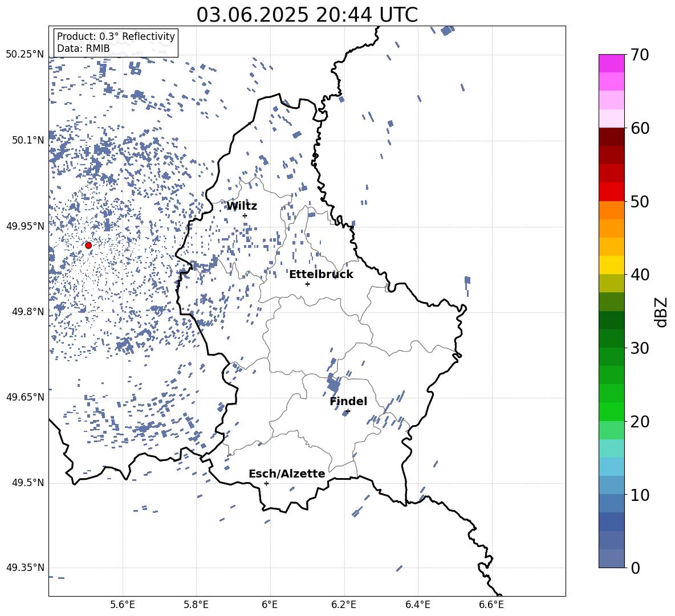Click the 49.5°N latitude label
Image resolution: width=675 pixels, height=616 pixels.
[28, 483]
